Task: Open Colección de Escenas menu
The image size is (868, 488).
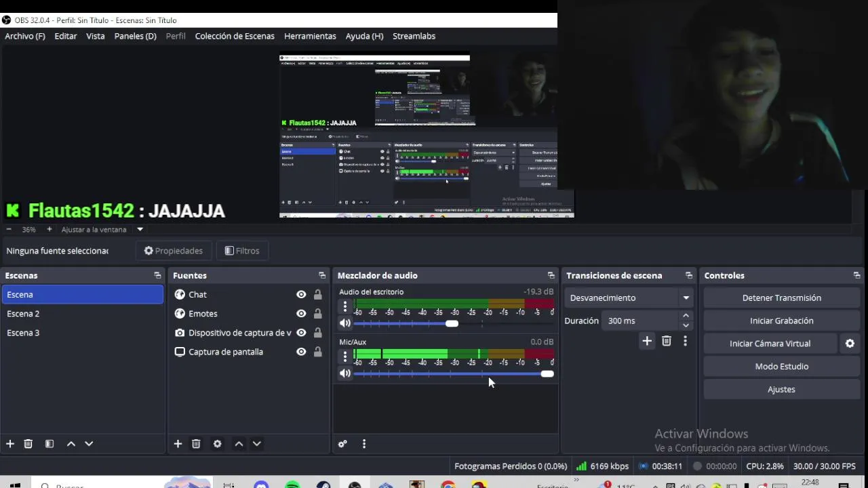Action: (x=235, y=36)
